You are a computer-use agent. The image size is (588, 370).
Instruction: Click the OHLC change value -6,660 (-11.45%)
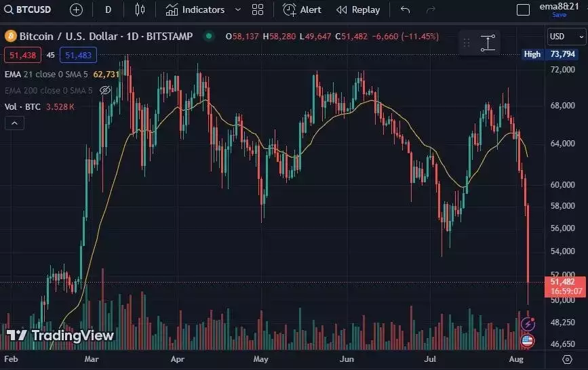tap(405, 37)
